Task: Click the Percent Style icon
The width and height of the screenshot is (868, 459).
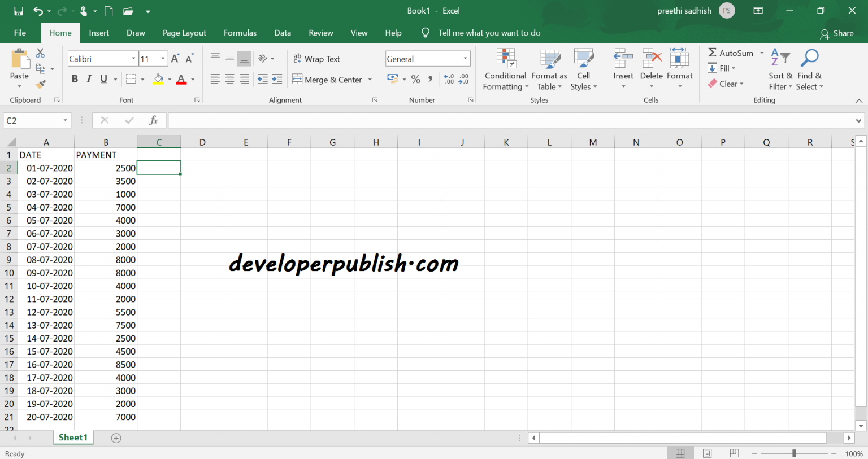Action: pos(416,79)
